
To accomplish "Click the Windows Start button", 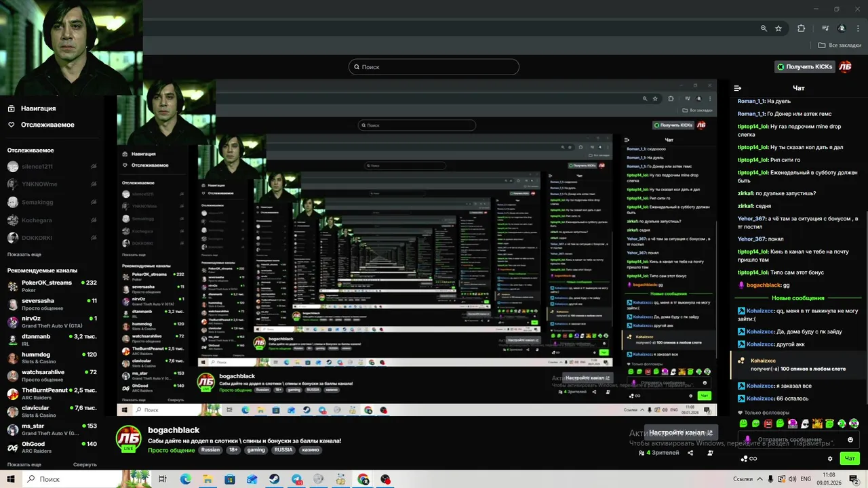I will tap(11, 479).
